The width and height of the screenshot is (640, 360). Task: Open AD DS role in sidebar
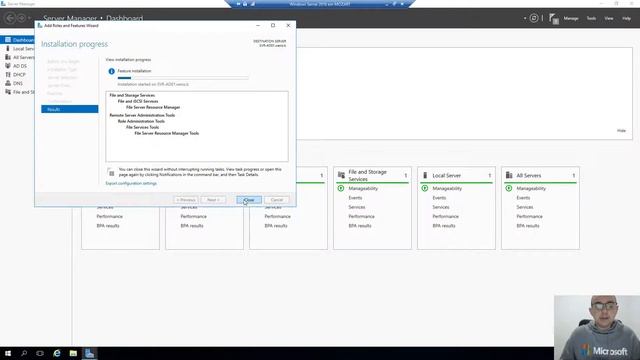tap(20, 66)
